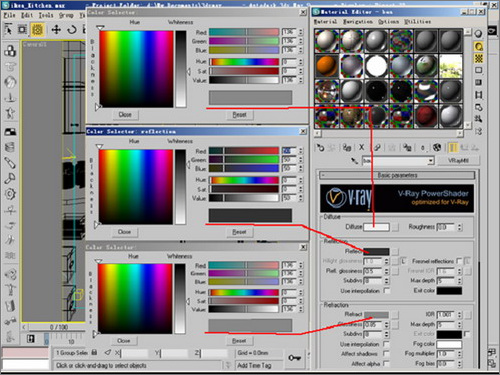This screenshot has height=375, width=500.
Task: Open the File menu in 3ds Max
Action: [x=9, y=15]
